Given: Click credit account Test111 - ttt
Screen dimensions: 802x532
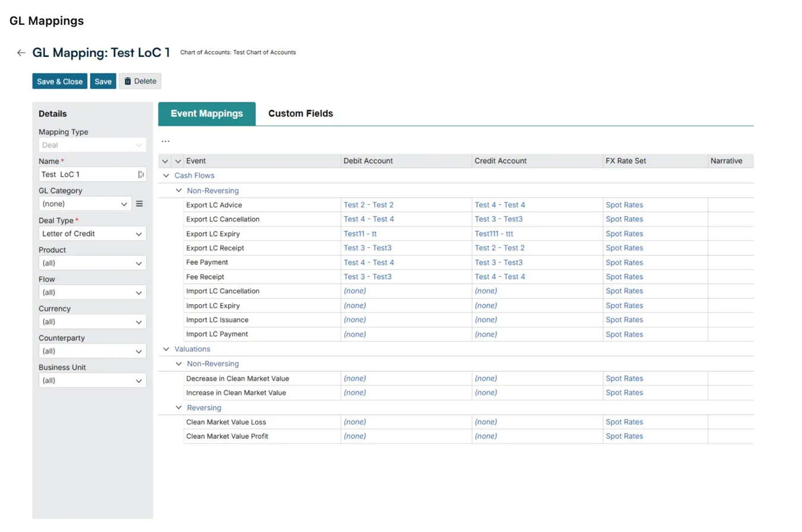Looking at the screenshot, I should point(494,234).
